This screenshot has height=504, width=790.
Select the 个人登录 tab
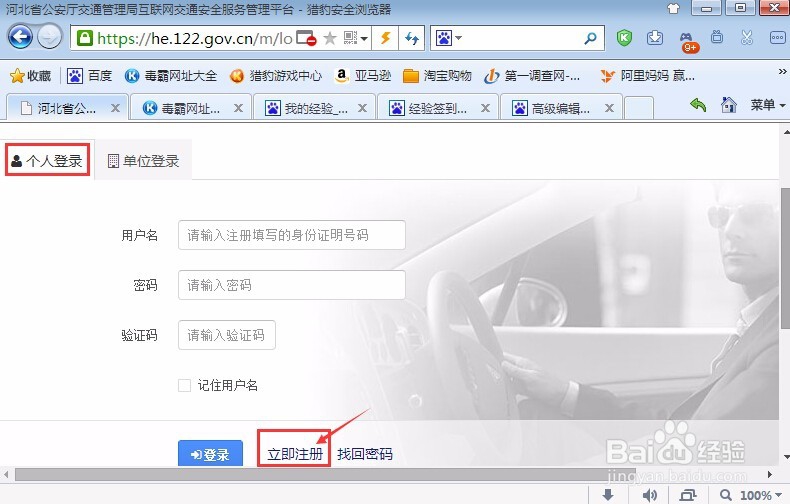(47, 160)
